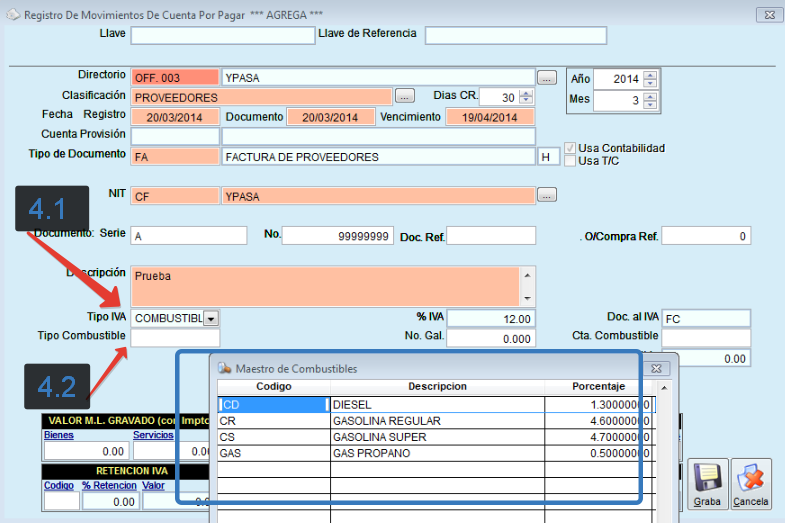Open Directorio lookup ellipsis button

click(x=546, y=77)
